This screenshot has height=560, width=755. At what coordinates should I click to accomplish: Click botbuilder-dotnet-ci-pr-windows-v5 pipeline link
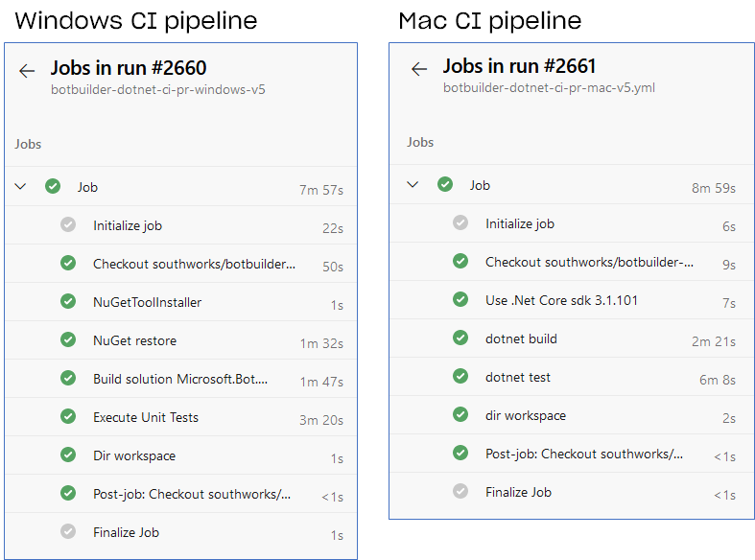pyautogui.click(x=158, y=90)
